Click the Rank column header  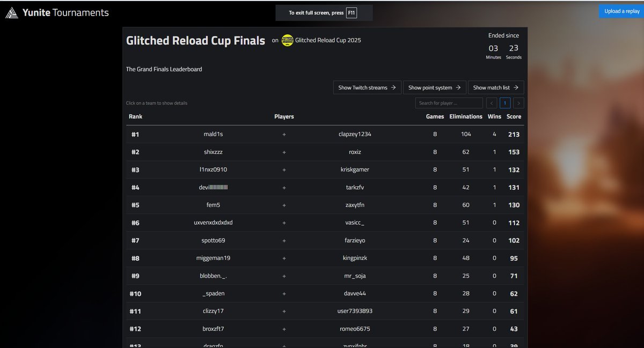(x=135, y=116)
